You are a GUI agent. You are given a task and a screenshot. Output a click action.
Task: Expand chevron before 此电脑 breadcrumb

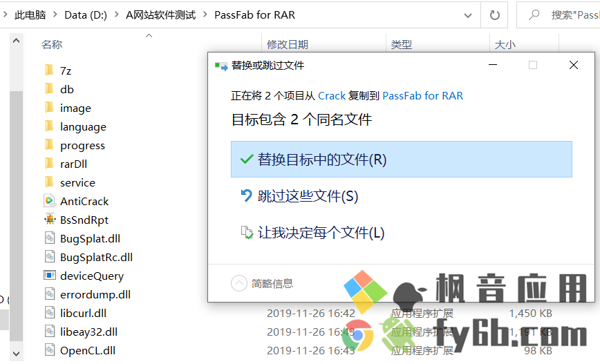[6, 15]
